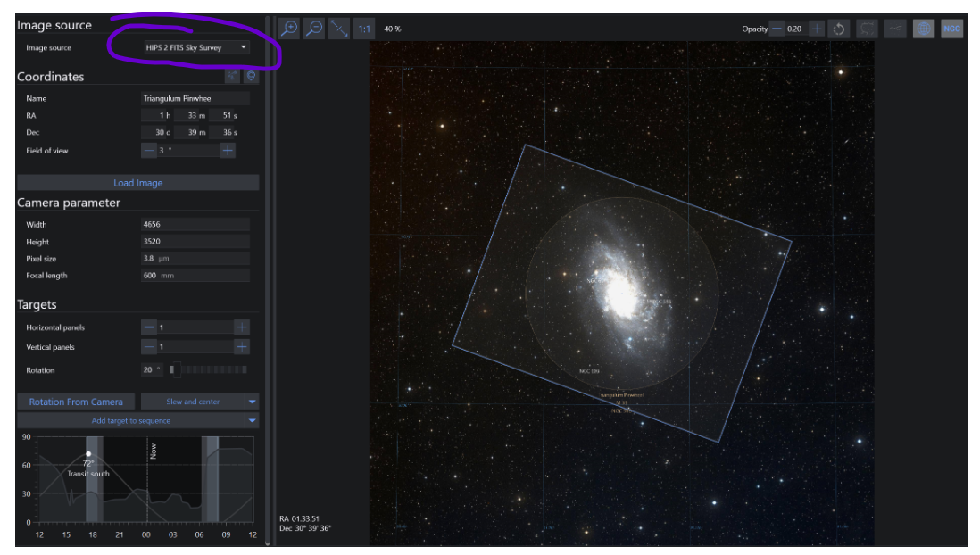Image resolution: width=980 pixels, height=555 pixels.
Task: Expand Add target to sequence options arrow
Action: [x=253, y=420]
